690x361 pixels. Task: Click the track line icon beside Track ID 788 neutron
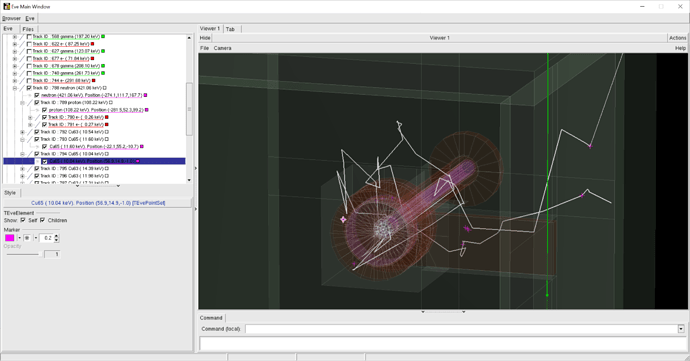(22, 88)
